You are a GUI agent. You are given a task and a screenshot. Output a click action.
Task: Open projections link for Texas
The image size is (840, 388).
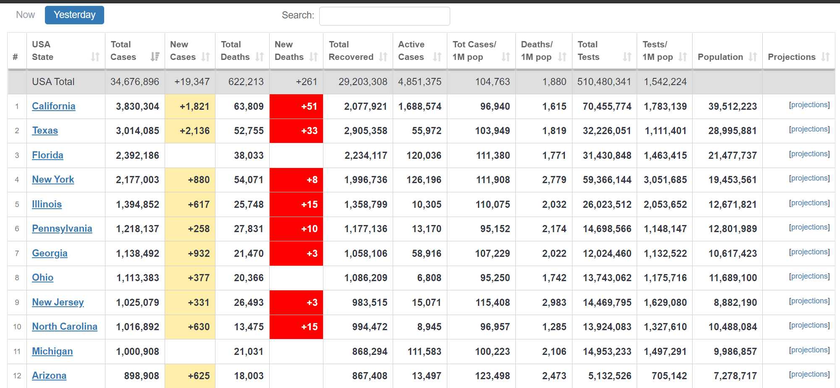(x=809, y=129)
